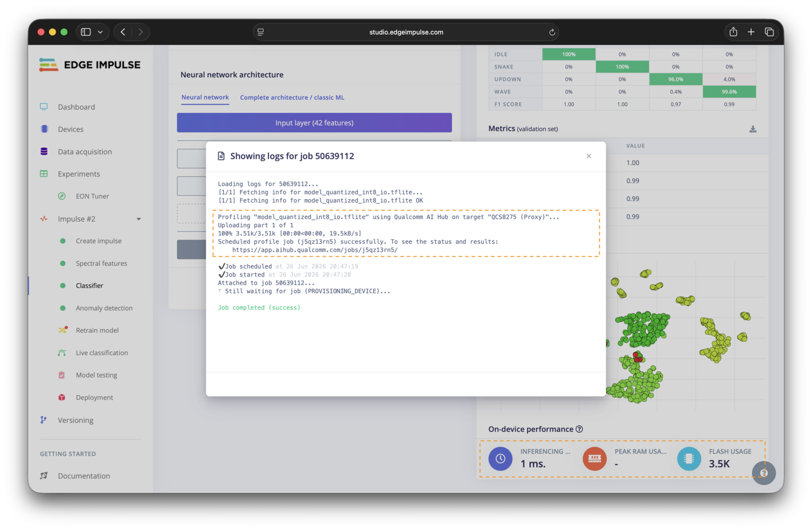Screen dimensions: 812x530
Task: Open the sidebar options dropdown chevron
Action: (100, 32)
